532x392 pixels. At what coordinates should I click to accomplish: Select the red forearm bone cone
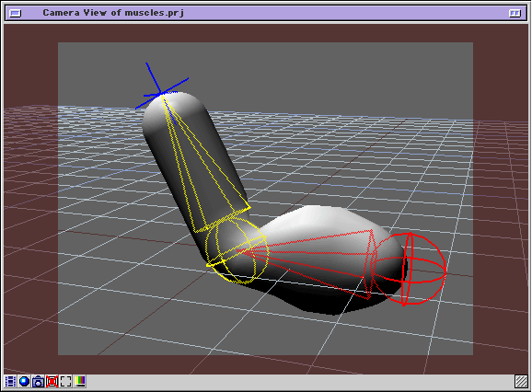[x=316, y=261]
